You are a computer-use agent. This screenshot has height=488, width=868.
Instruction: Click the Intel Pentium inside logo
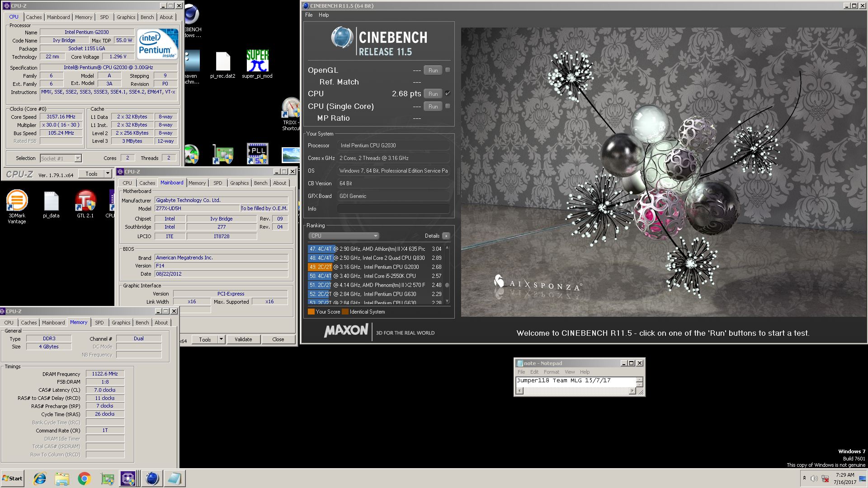(x=157, y=44)
